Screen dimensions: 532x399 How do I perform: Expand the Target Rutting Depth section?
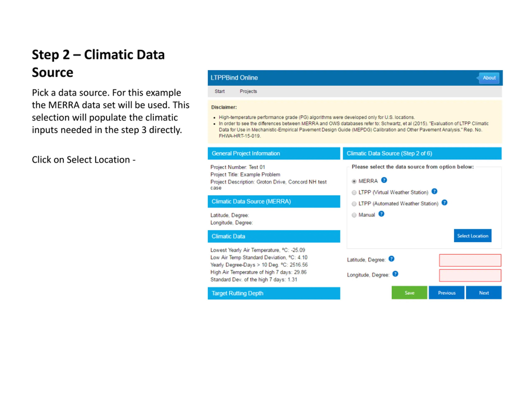[274, 293]
